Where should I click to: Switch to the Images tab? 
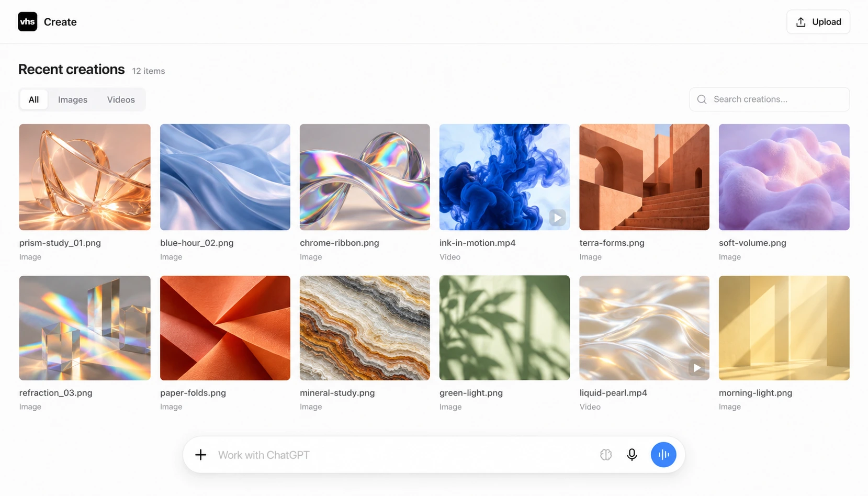point(73,99)
